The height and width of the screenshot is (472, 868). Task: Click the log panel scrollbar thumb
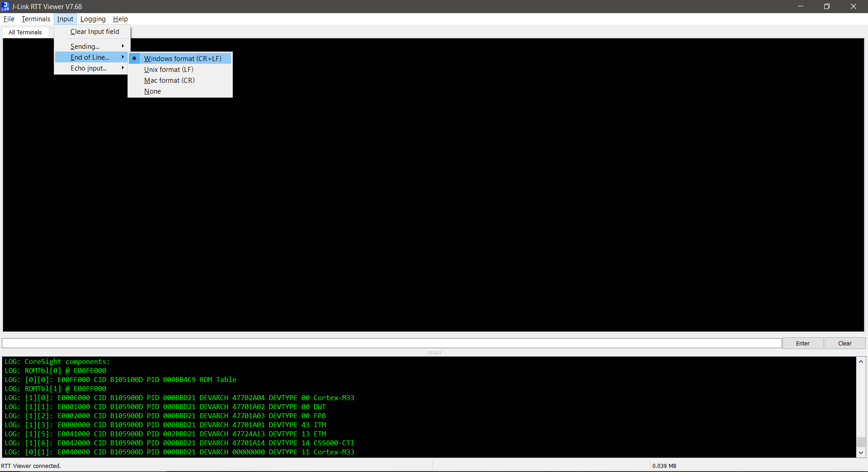(x=862, y=442)
